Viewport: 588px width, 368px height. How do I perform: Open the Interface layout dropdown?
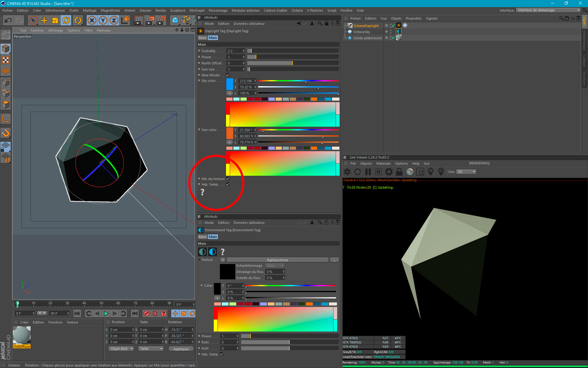[548, 10]
